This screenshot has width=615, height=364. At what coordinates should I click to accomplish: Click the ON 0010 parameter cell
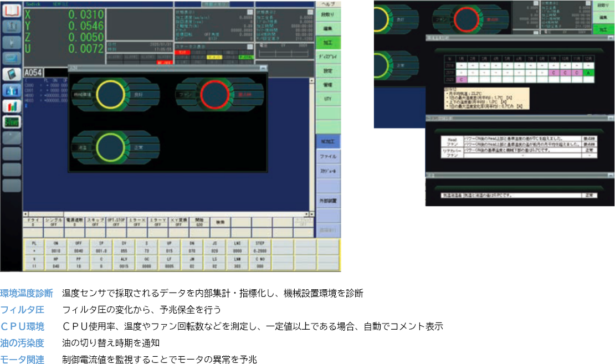(56, 247)
